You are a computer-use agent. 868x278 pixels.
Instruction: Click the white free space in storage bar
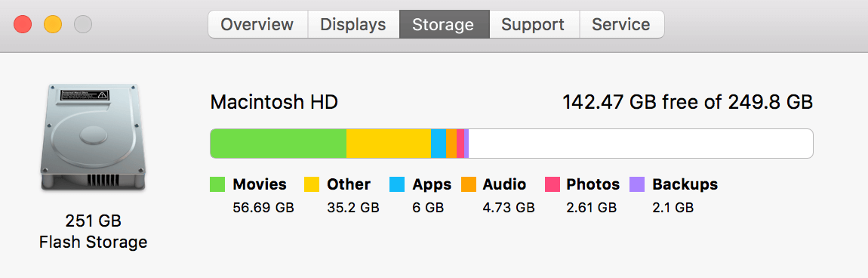(x=641, y=144)
